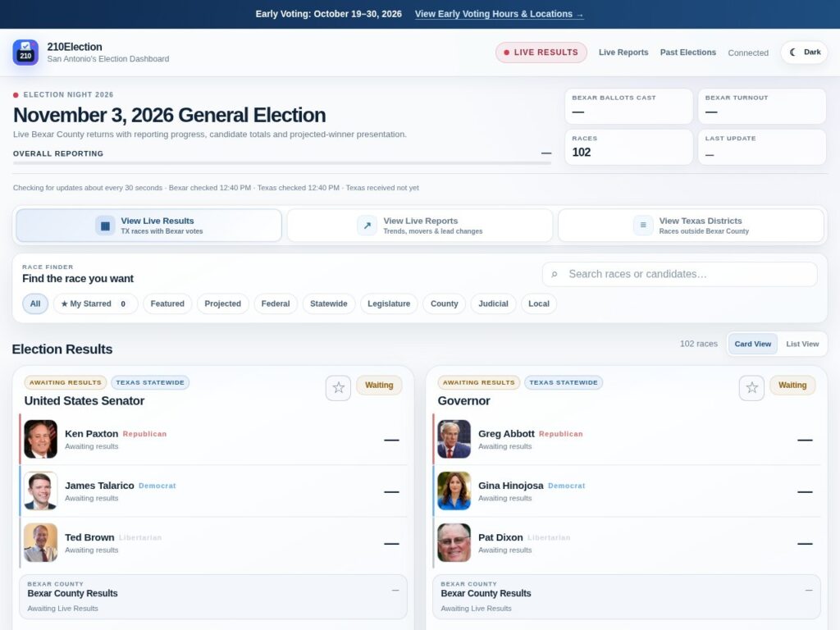Open Pat Dixon's photo
Image resolution: width=840 pixels, height=630 pixels.
click(454, 543)
